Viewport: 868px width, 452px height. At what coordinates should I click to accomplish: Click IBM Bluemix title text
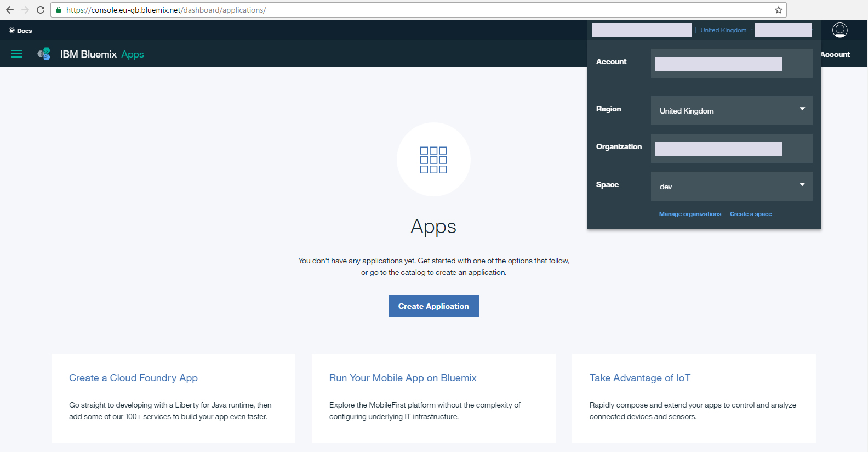[88, 54]
